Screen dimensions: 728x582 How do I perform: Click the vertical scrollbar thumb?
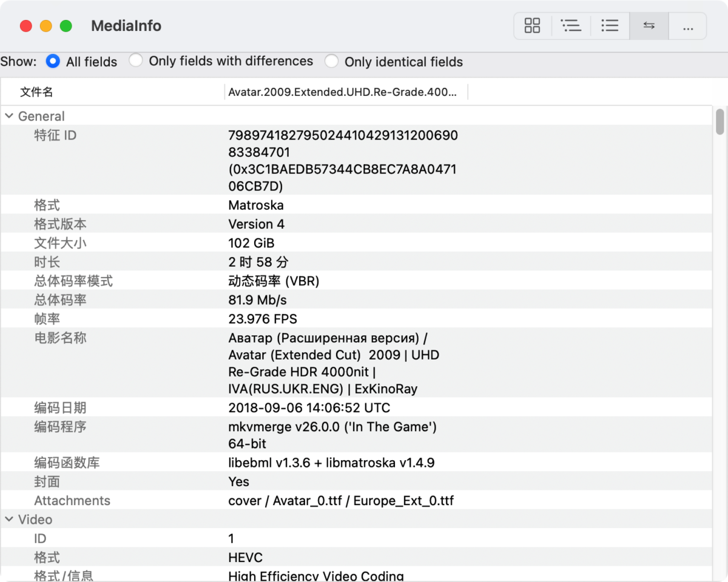coord(720,121)
